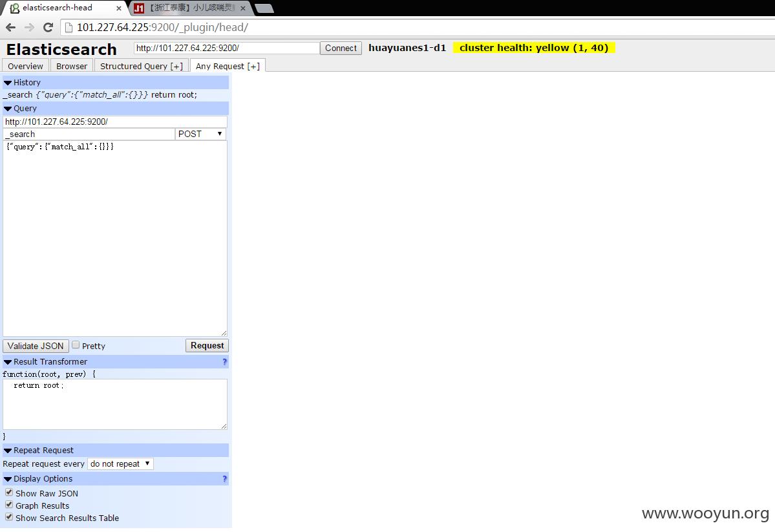Activate the elasticsearch-head browser tab
The image size is (775, 532).
64,8
